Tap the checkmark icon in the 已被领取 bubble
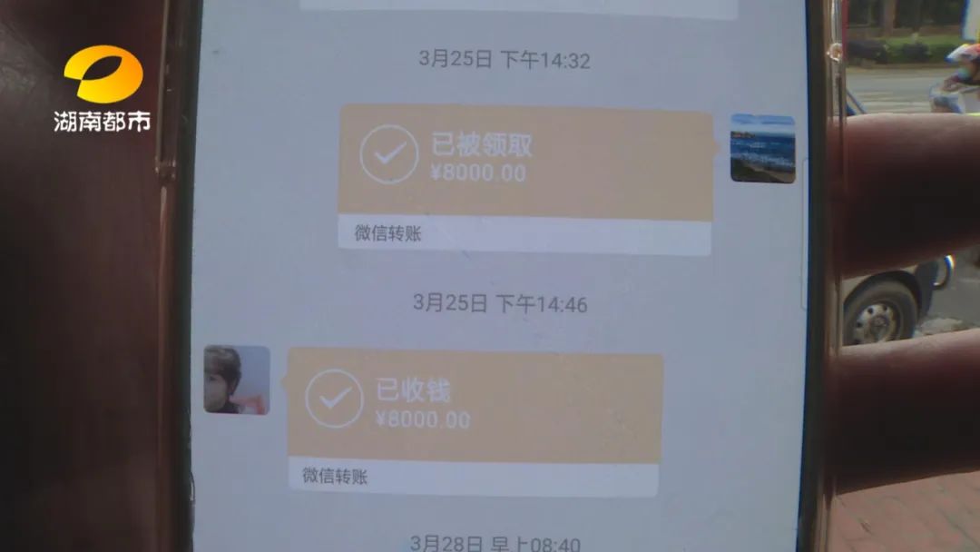The height and width of the screenshot is (552, 980). pos(388,153)
